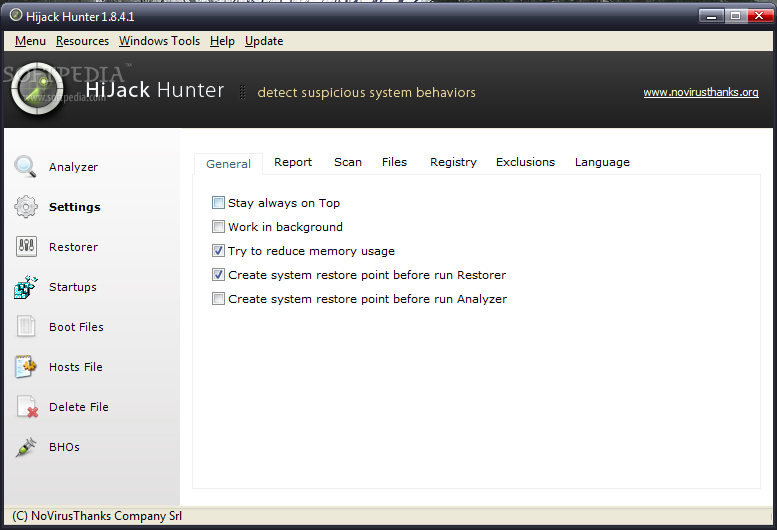Open the Startups sidebar label
Screen dimensions: 777x530
pyautogui.click(x=73, y=287)
